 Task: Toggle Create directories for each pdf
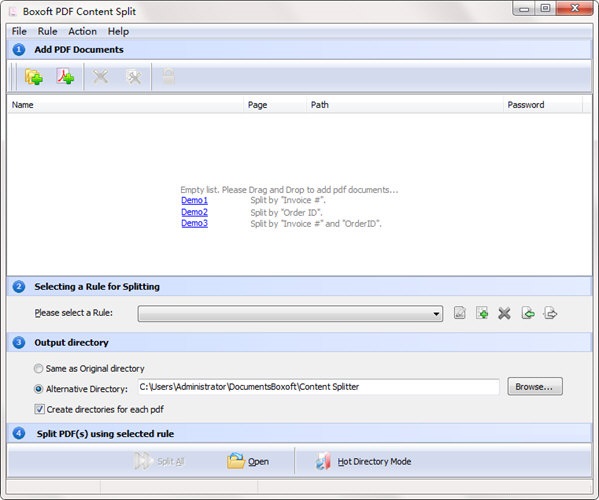tap(39, 409)
